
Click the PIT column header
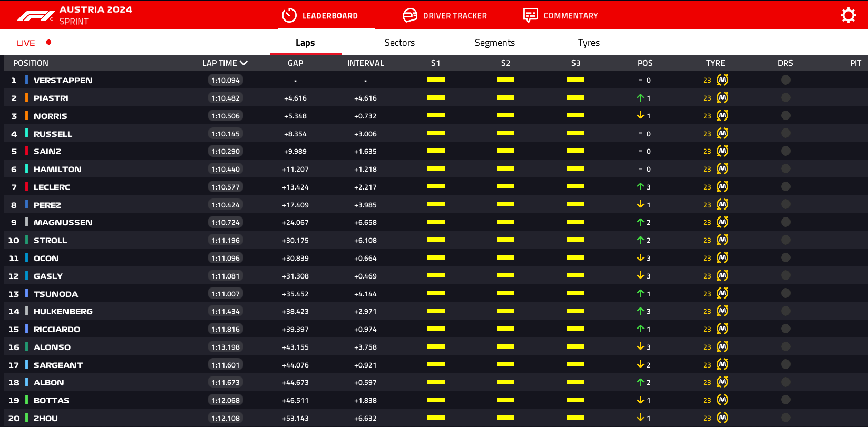tap(855, 63)
